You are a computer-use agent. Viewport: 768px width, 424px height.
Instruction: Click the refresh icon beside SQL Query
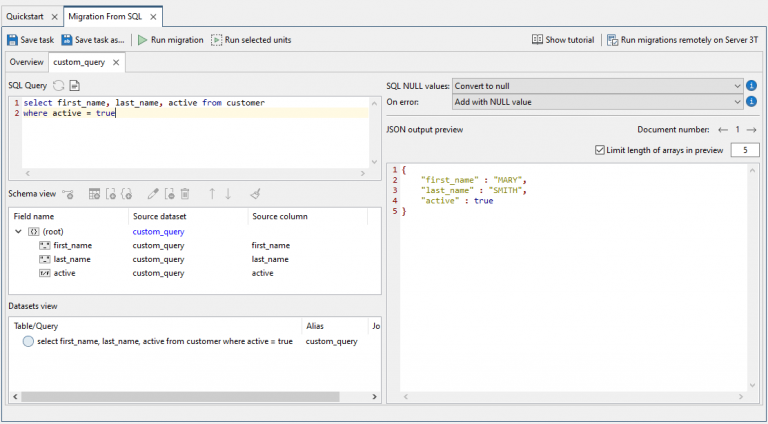59,86
